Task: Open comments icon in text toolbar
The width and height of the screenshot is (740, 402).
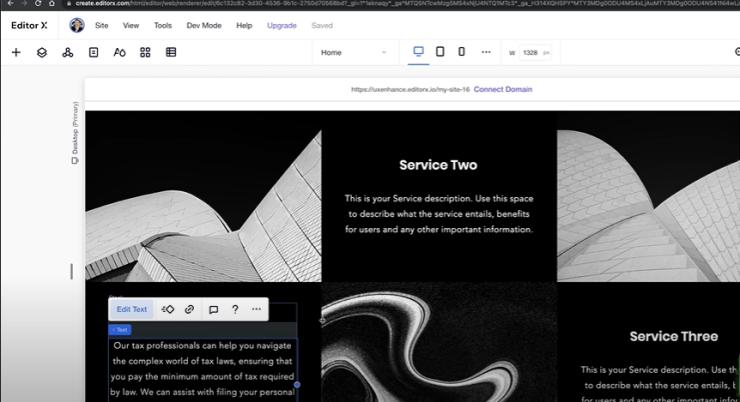Action: [x=213, y=310]
